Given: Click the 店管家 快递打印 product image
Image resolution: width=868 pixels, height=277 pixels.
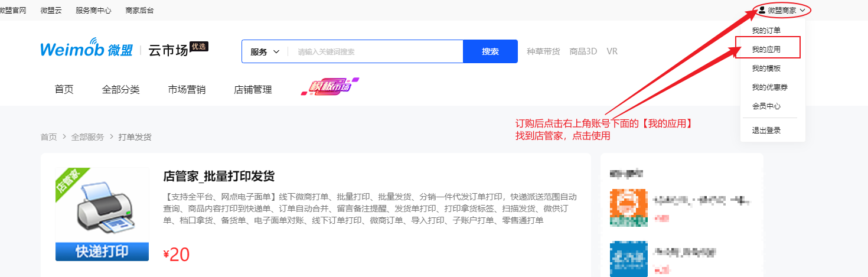Looking at the screenshot, I should tap(102, 214).
